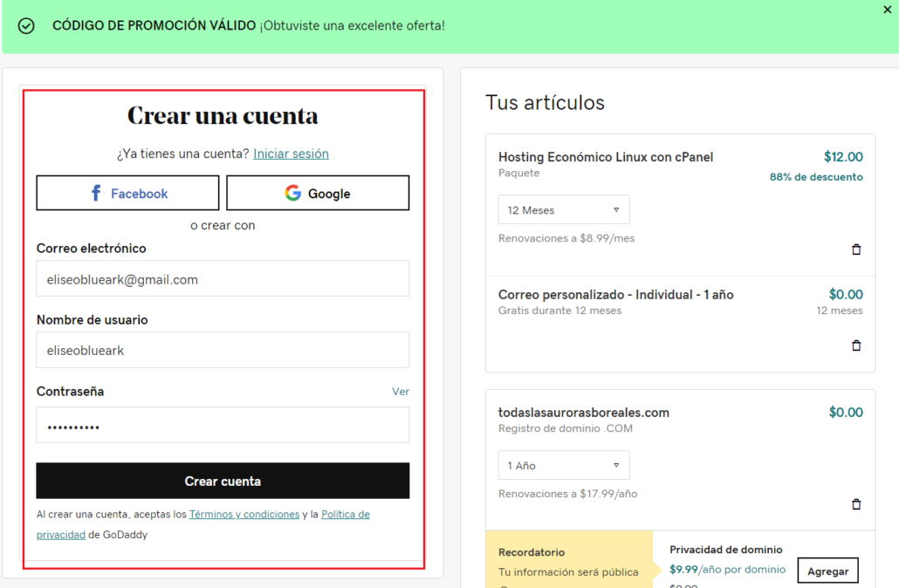Screen dimensions: 899x588
Task: Click the $12.00 hosting price
Action: pyautogui.click(x=843, y=157)
